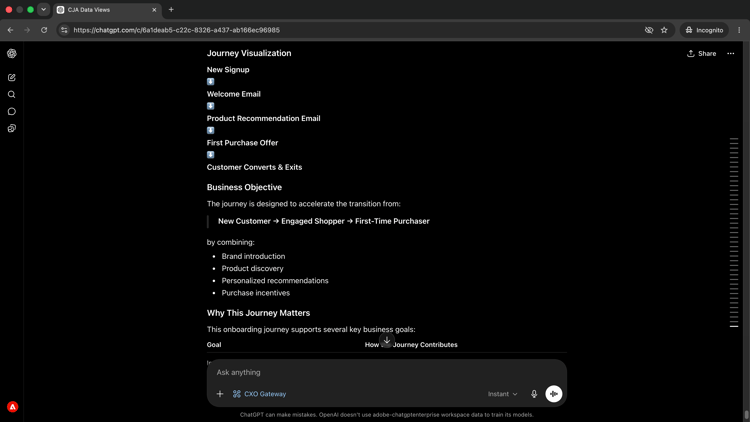Reload the page with the refresh icon
The image size is (750, 422).
[44, 30]
